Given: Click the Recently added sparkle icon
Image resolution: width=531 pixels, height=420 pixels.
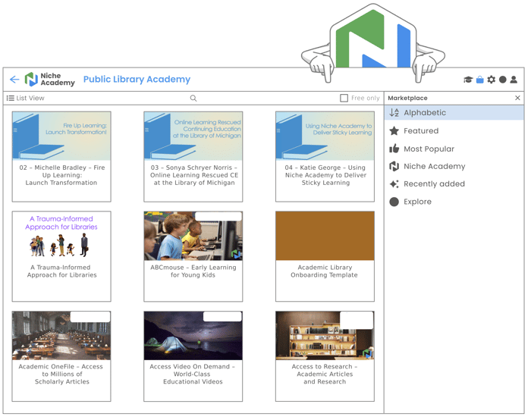Looking at the screenshot, I should click(394, 183).
